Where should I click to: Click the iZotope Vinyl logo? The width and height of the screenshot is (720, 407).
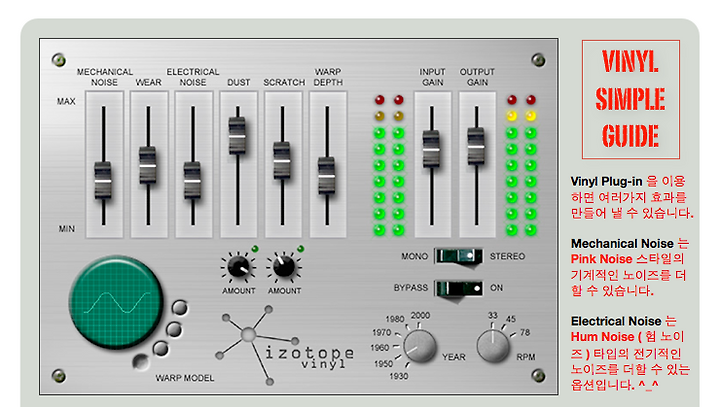[285, 347]
